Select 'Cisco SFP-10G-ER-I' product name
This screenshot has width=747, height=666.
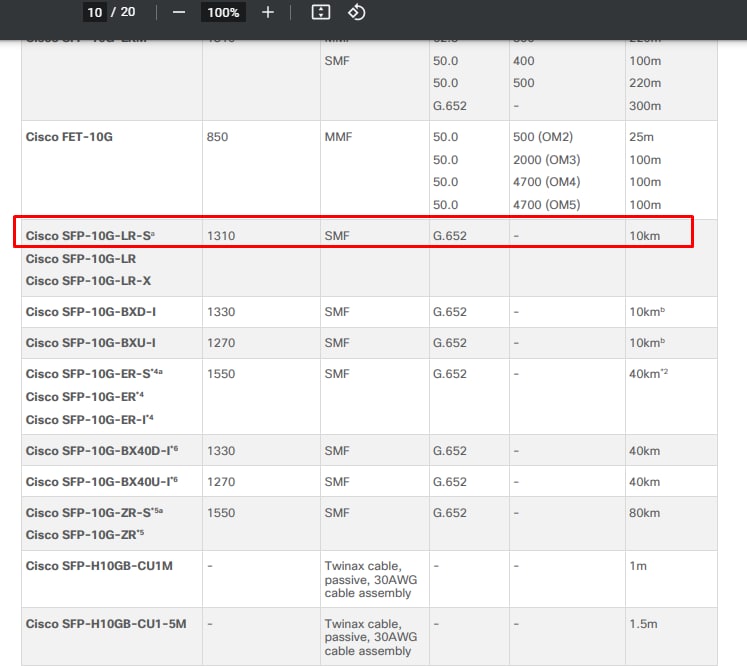[86, 420]
